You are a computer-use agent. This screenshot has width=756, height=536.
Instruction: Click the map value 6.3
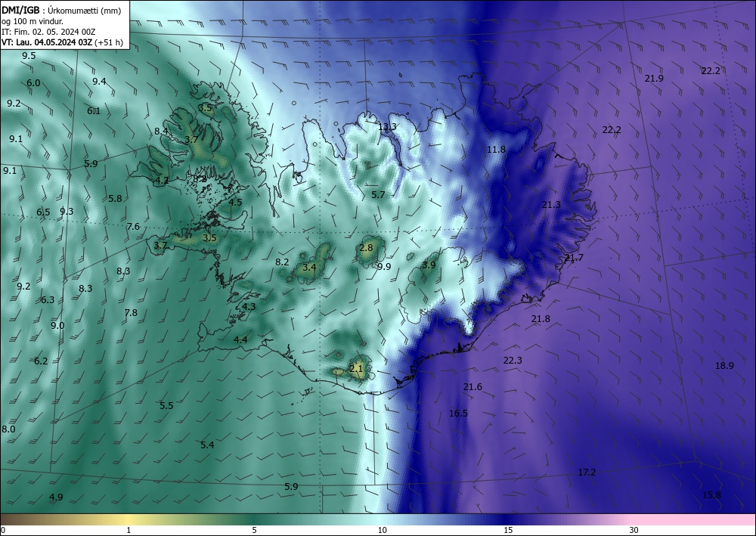click(47, 300)
